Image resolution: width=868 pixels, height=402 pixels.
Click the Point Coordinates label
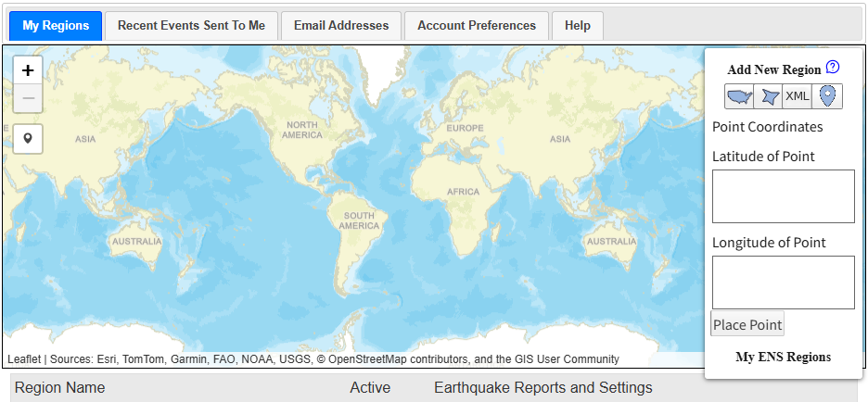767,127
